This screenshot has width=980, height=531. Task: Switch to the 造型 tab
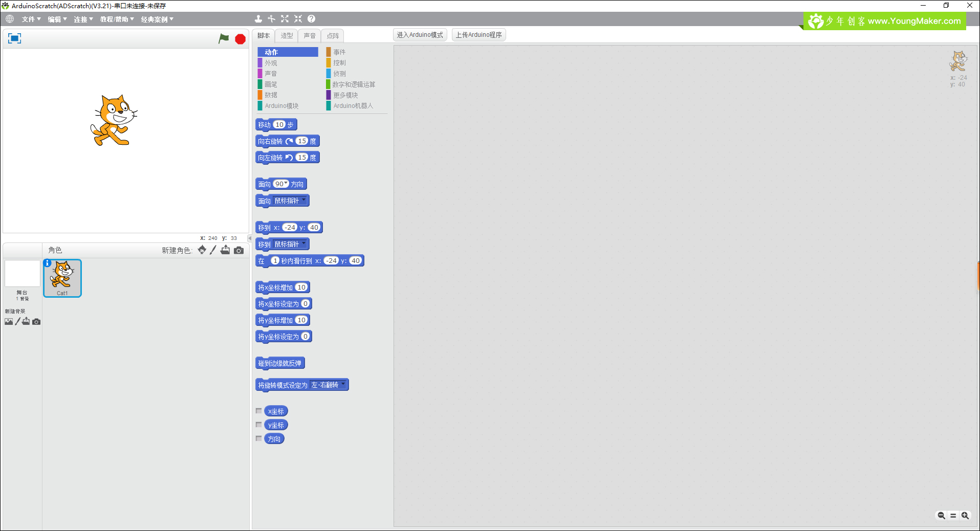tap(287, 35)
